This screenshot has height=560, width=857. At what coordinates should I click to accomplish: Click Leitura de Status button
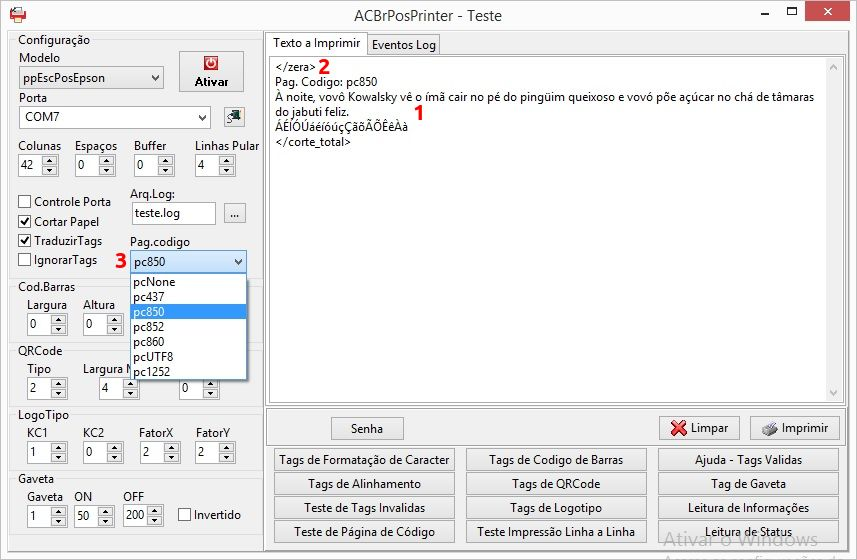[748, 532]
